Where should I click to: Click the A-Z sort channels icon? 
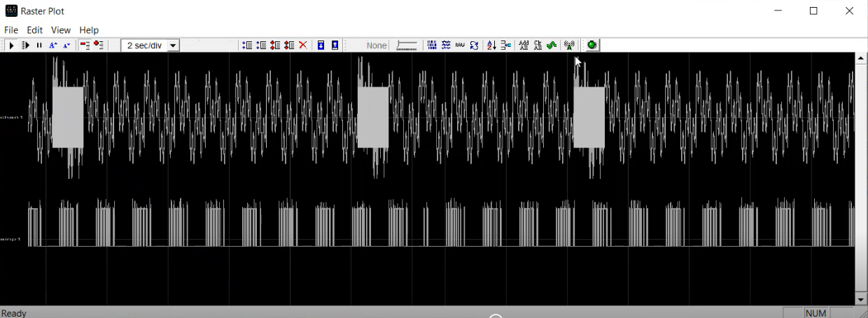click(491, 45)
